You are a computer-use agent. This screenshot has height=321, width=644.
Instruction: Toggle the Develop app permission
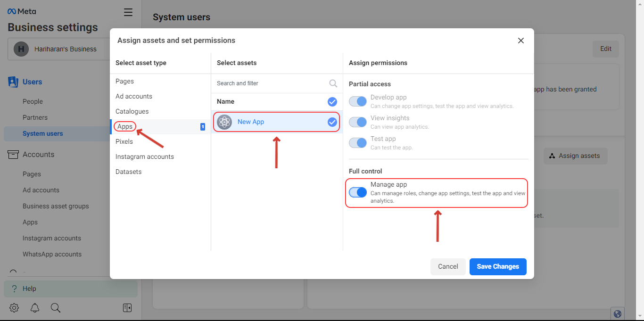coord(358,101)
